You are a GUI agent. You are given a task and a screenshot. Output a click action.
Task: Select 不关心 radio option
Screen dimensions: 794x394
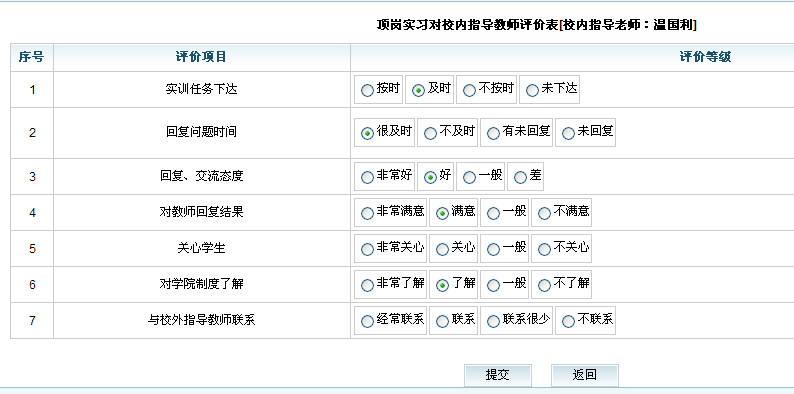(544, 250)
